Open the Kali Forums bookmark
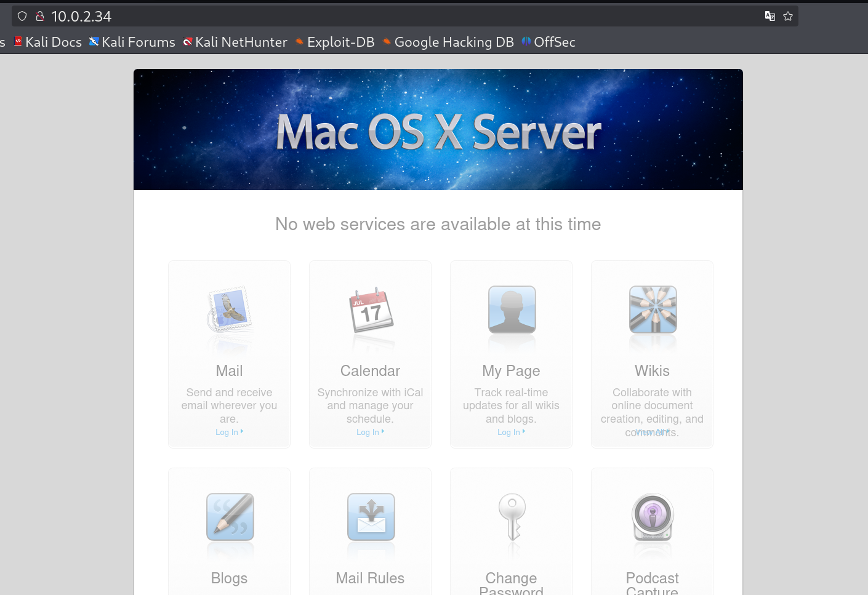The height and width of the screenshot is (595, 868). [132, 42]
